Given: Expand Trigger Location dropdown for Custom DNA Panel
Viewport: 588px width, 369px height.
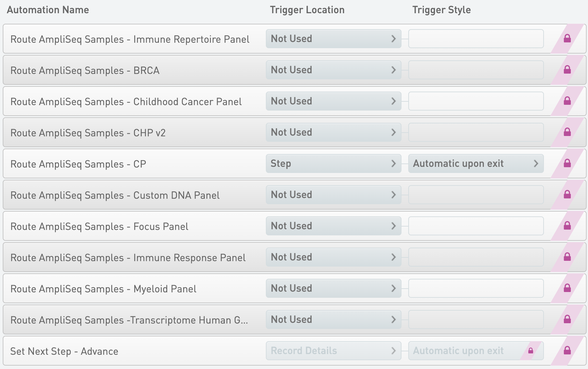Looking at the screenshot, I should coord(333,195).
